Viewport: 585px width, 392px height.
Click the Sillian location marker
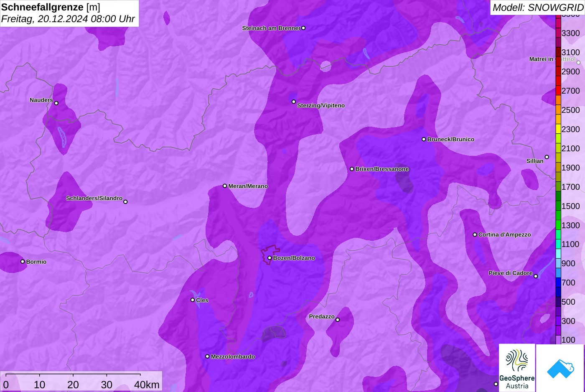pyautogui.click(x=547, y=157)
